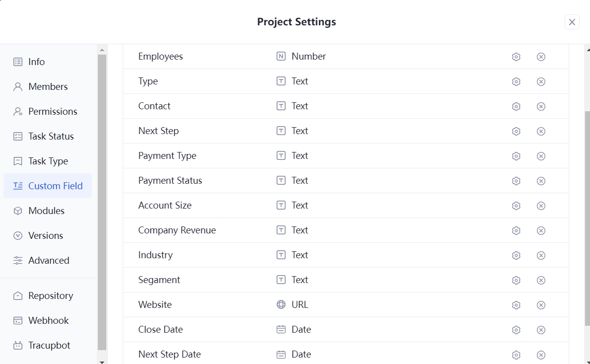Remove the Next Step Date field
590x364 pixels.
click(x=541, y=355)
